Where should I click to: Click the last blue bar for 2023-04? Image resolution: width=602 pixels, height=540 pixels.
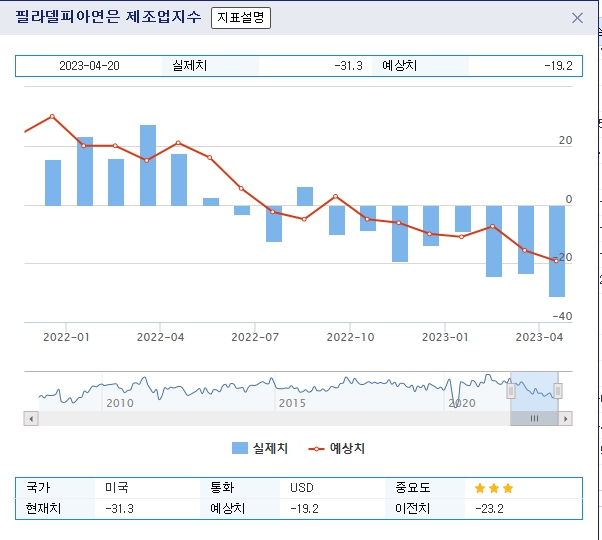pyautogui.click(x=557, y=251)
